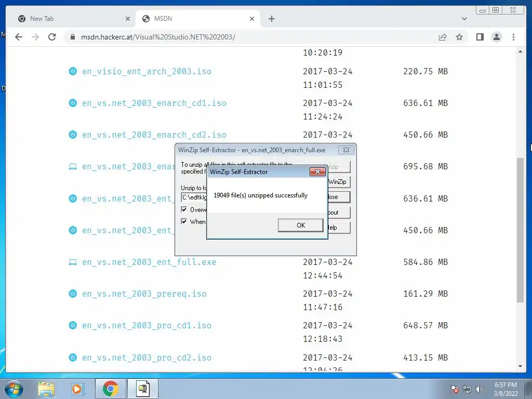532x399 pixels.
Task: Switch to the MSDN tab
Action: (x=198, y=19)
